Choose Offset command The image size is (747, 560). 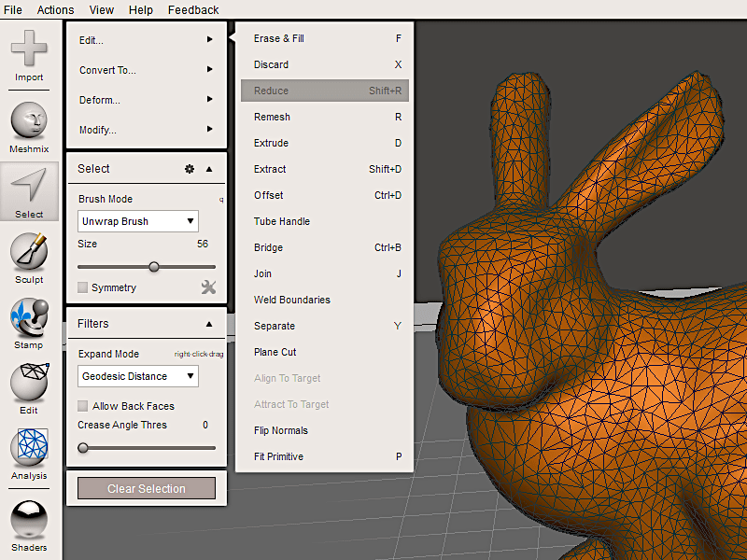point(325,195)
